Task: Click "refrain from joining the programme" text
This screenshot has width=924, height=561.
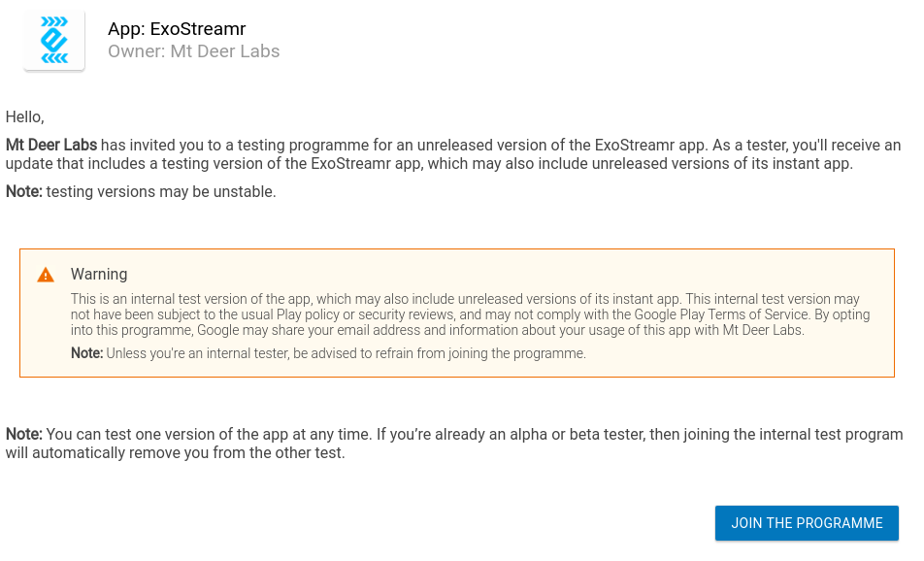Action: (483, 353)
